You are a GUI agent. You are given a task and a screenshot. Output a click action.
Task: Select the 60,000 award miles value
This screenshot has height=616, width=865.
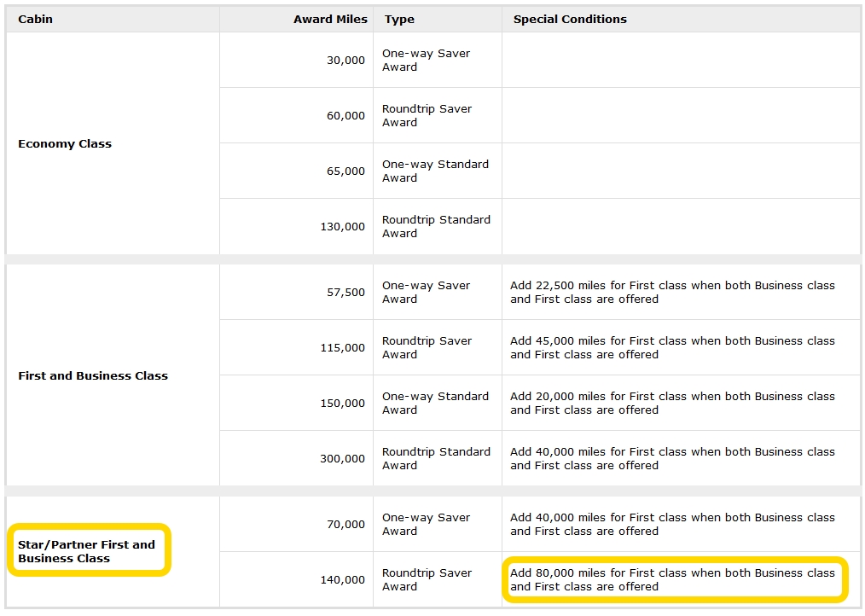pos(345,116)
